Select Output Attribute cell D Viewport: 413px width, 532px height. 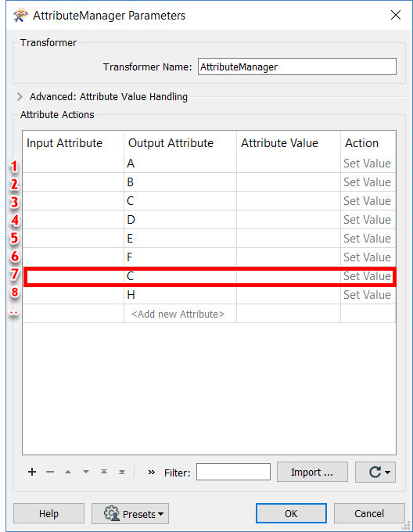tap(180, 220)
